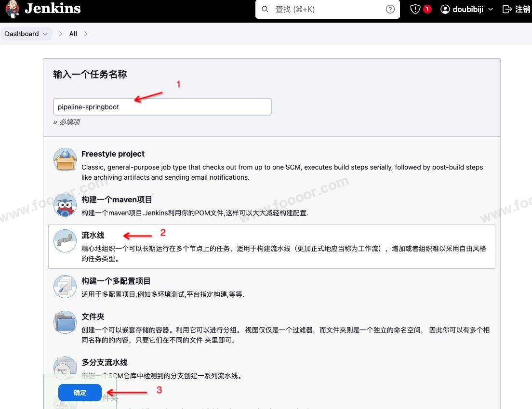Screen dimensions: 532x409
Task: Open the doubibiji user dropdown menu
Action: pyautogui.click(x=467, y=9)
